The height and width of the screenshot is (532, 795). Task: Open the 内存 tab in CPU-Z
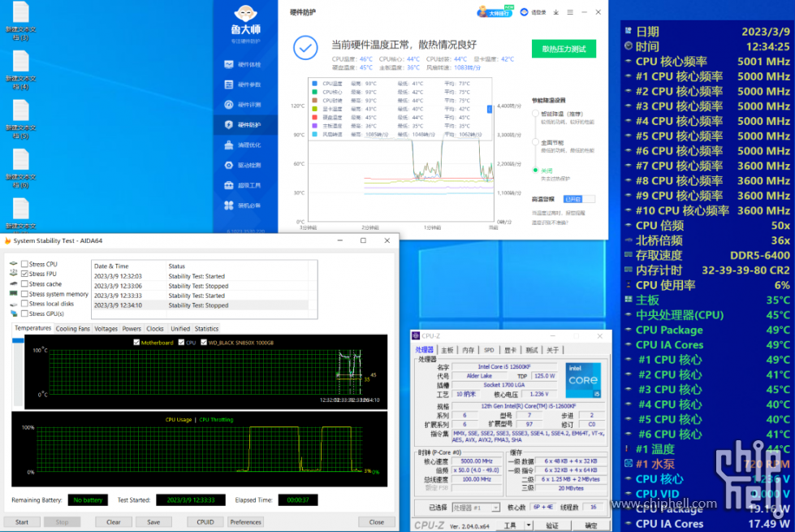(469, 350)
